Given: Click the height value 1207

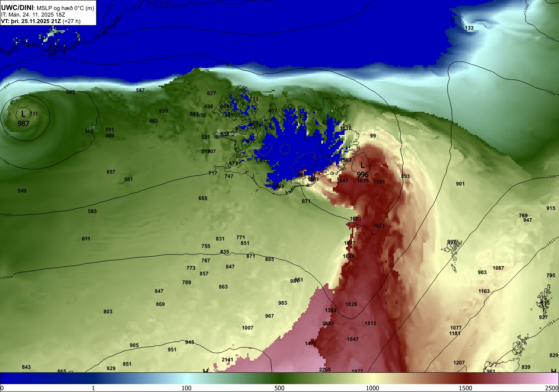Looking at the screenshot, I should click(x=459, y=363).
